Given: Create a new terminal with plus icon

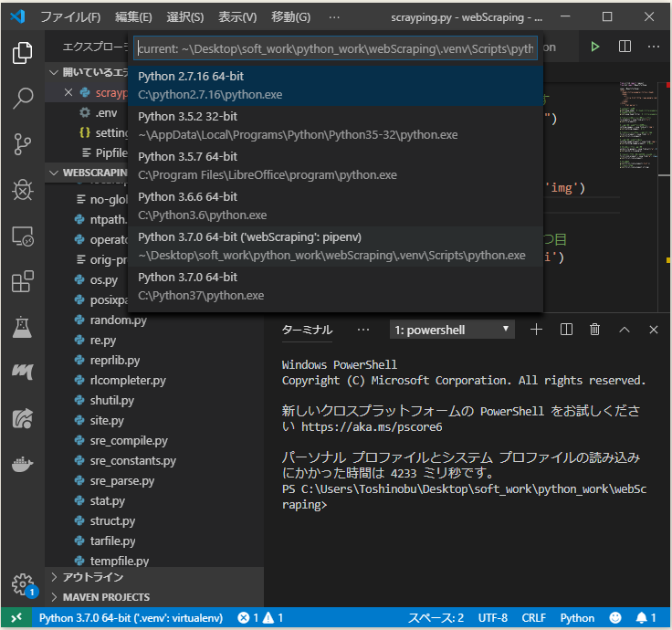Looking at the screenshot, I should tap(536, 330).
